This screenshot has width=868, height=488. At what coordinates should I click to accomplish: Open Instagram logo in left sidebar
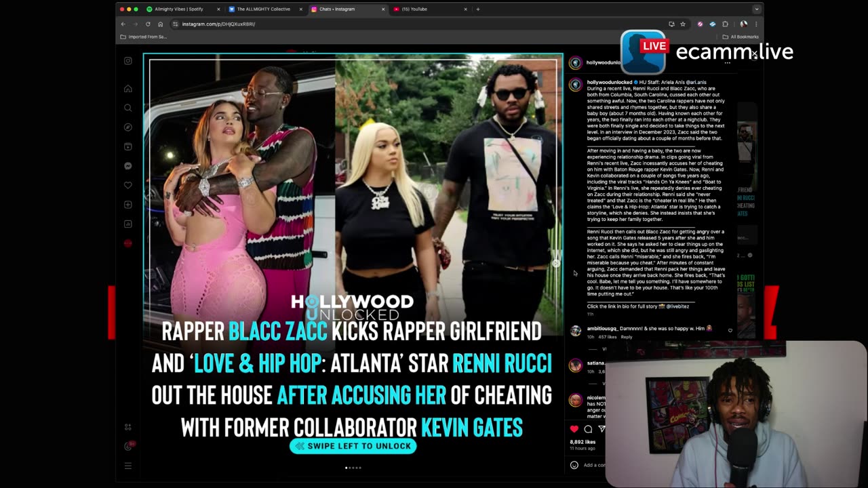(127, 61)
